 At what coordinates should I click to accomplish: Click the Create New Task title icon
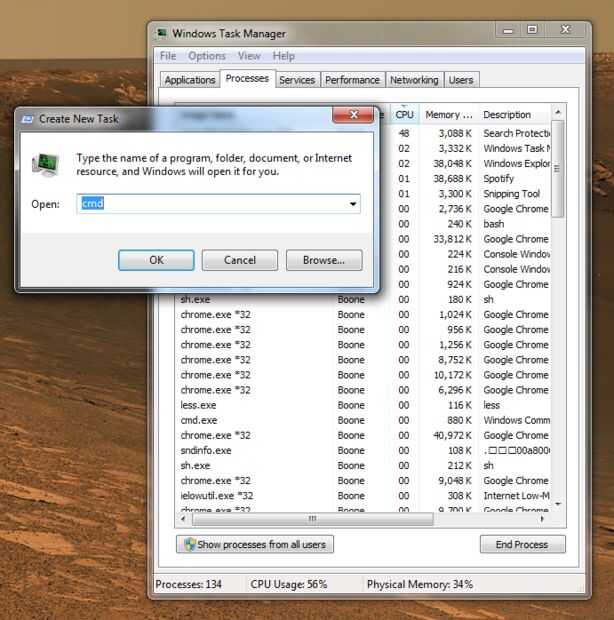click(27, 119)
